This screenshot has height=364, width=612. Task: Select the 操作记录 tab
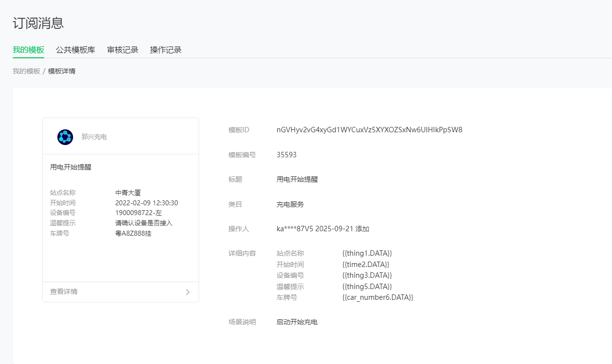(166, 49)
